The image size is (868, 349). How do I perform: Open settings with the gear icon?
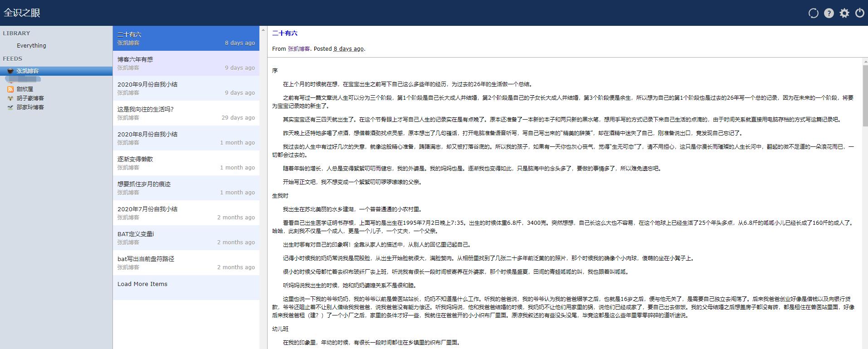[x=844, y=13]
